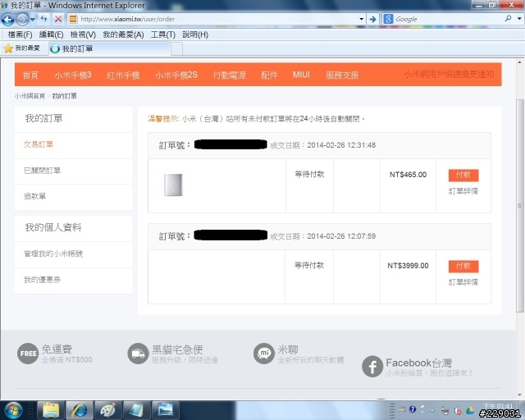525x420 pixels.
Task: Click 小米網用戶協議變更通知 notice link
Action: tap(449, 74)
